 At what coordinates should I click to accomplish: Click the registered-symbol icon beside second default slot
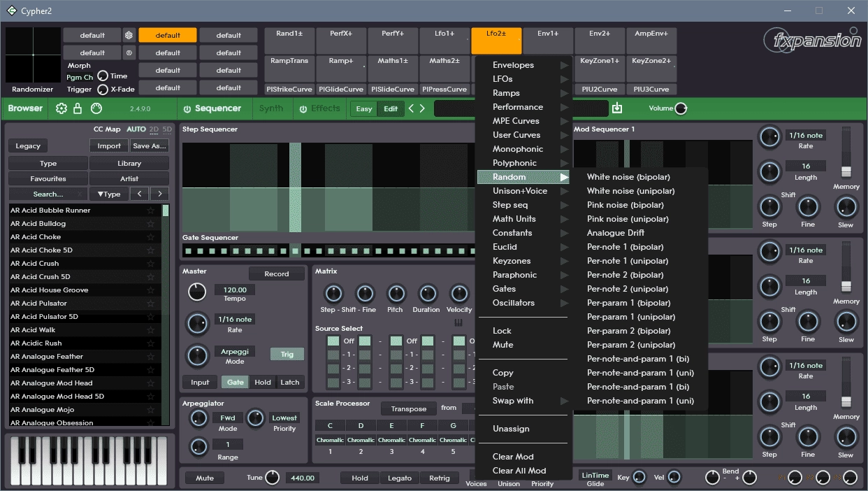click(x=129, y=52)
